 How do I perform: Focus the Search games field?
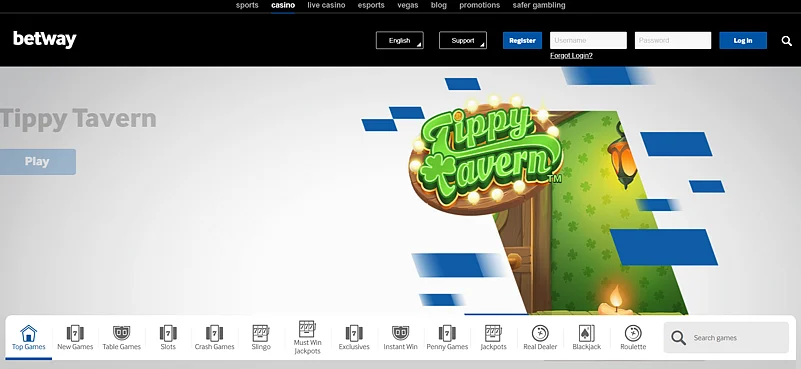point(726,338)
